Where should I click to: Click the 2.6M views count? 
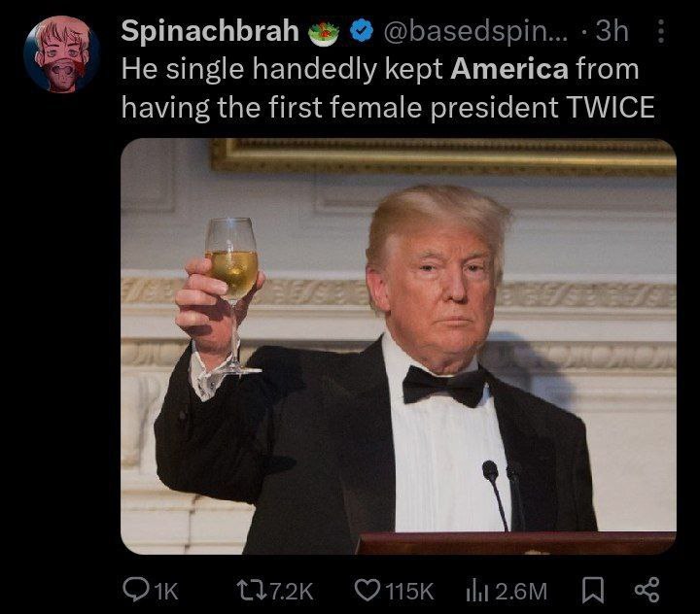pos(521,592)
